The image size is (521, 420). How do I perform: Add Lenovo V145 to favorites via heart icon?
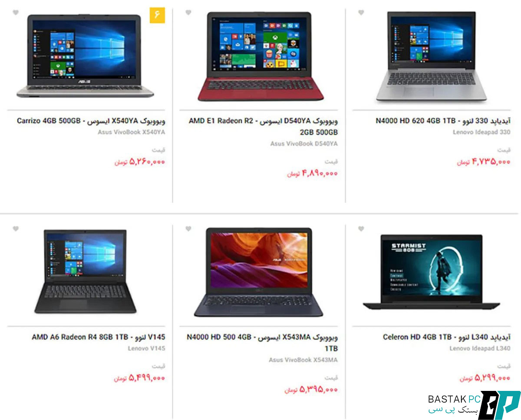[16, 229]
